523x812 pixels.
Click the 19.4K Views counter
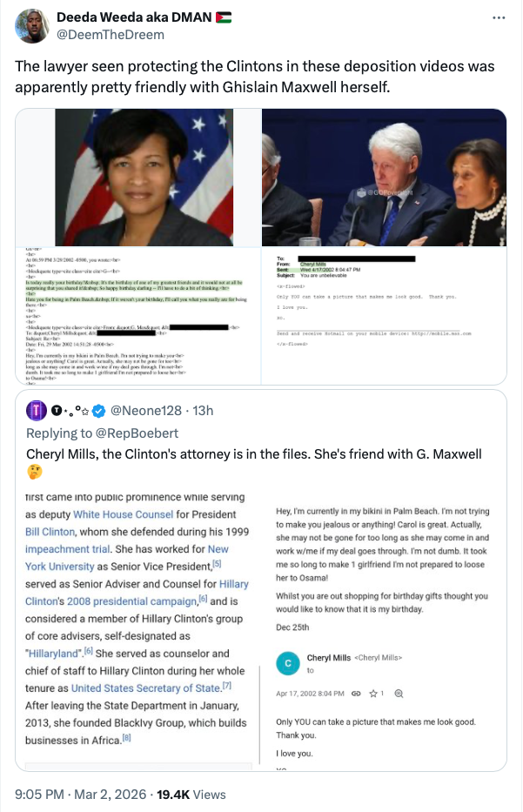191,795
